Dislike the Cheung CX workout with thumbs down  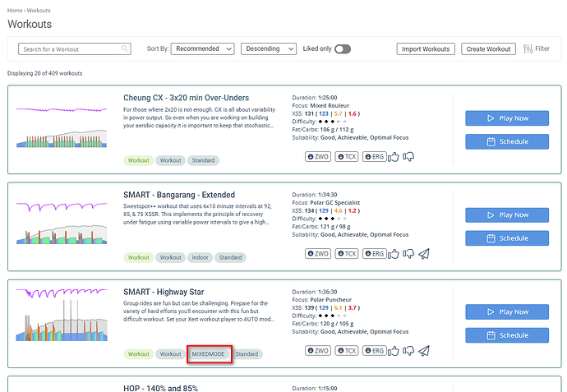coord(408,156)
